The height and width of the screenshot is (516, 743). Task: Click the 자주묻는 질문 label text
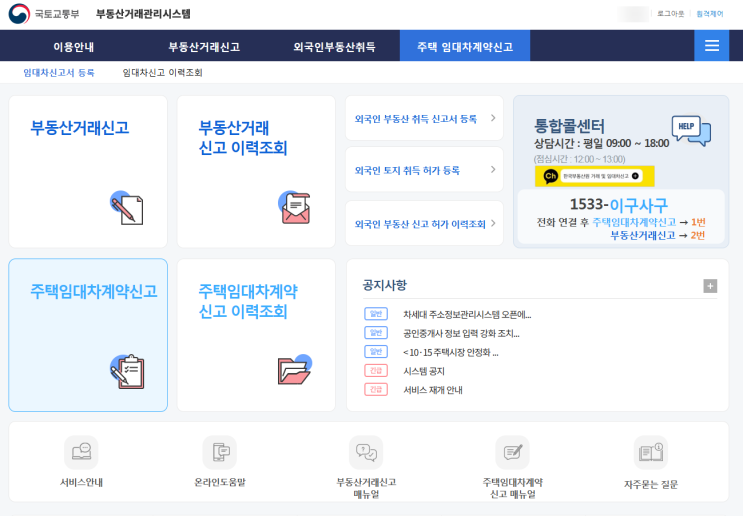[x=651, y=484]
